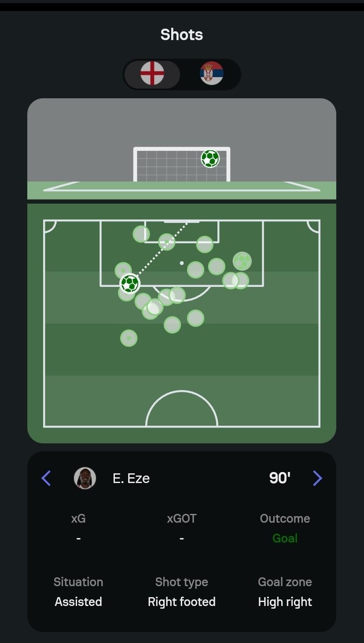
Task: Click the 90' minute label
Action: pyautogui.click(x=280, y=478)
